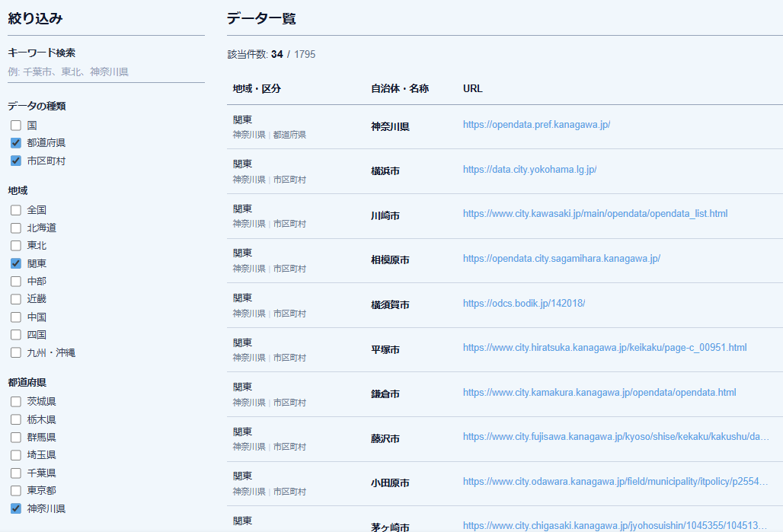
Task: Select the 相模原市 name cell
Action: [390, 260]
